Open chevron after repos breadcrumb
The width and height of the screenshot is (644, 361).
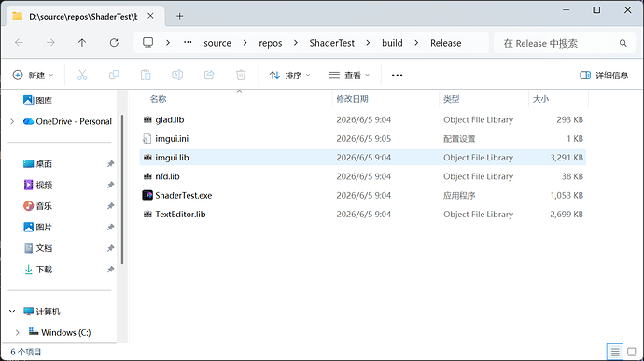pos(296,43)
